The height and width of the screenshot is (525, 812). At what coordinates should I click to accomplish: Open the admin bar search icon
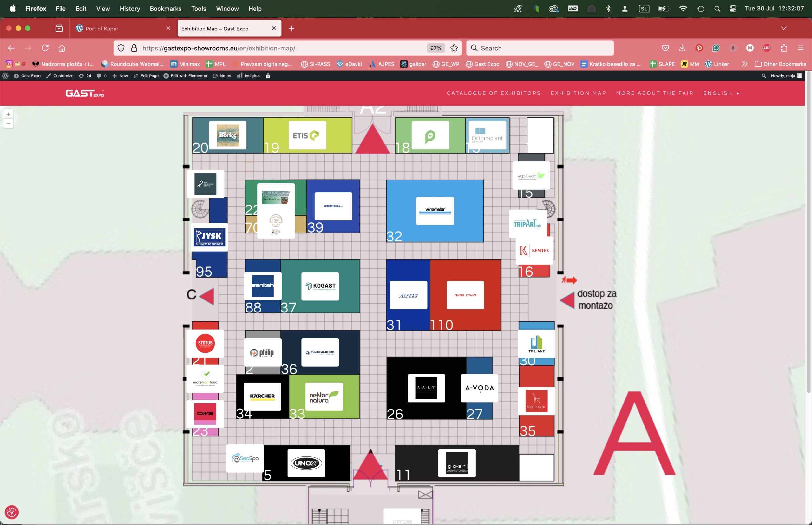tap(763, 76)
